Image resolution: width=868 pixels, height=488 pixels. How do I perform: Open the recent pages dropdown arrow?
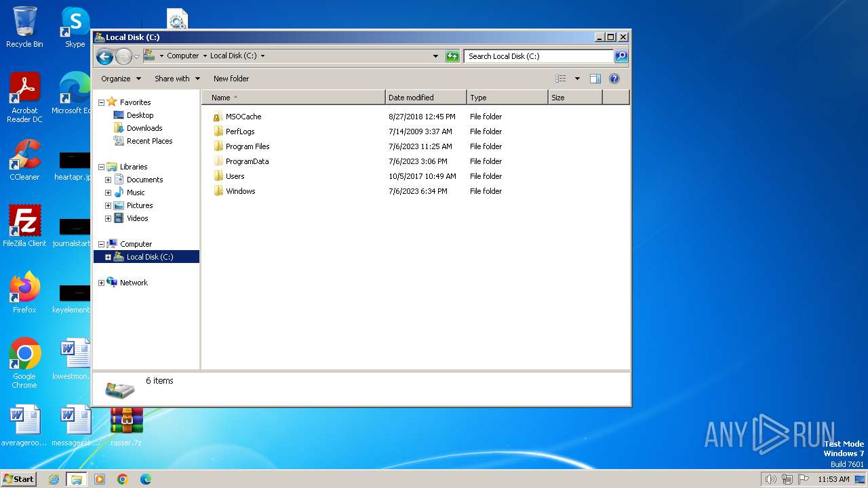click(136, 56)
